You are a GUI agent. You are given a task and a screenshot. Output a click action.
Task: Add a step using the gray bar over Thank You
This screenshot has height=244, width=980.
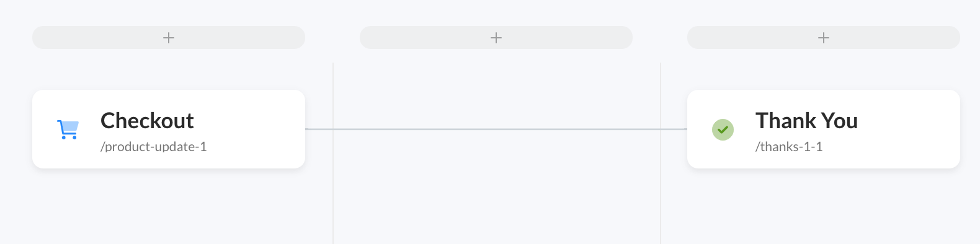[824, 37]
